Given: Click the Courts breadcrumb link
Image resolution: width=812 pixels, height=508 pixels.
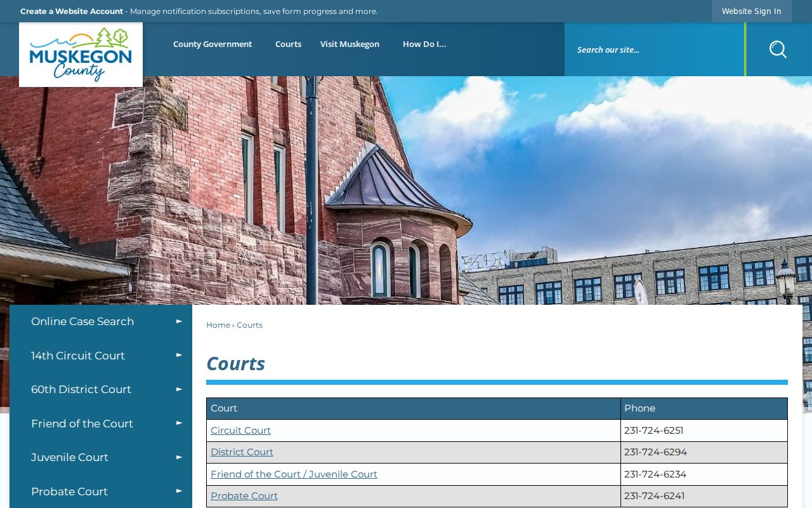Looking at the screenshot, I should tap(249, 324).
